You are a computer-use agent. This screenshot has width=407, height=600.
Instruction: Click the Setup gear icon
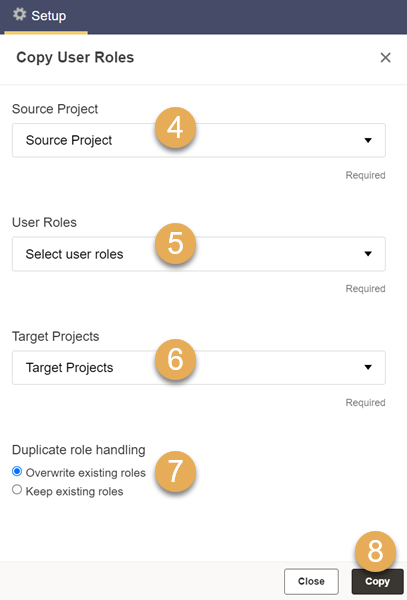click(19, 15)
